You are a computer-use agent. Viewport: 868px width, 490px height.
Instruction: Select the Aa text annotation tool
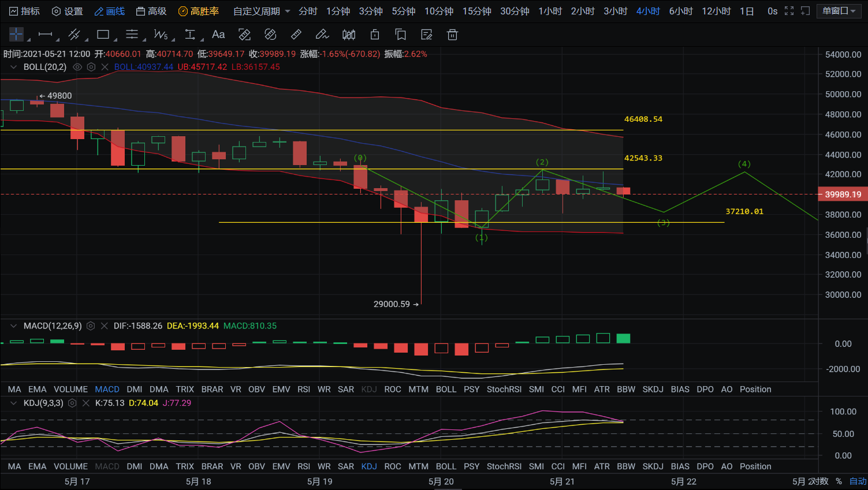click(218, 35)
